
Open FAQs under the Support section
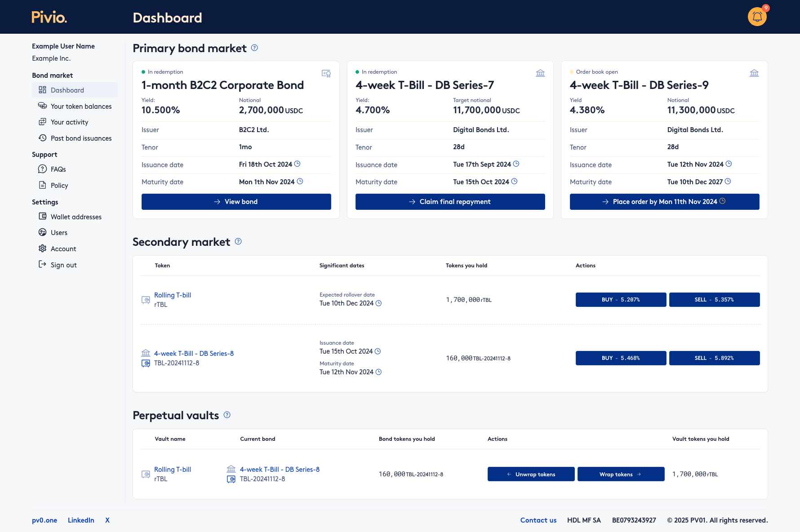click(58, 169)
